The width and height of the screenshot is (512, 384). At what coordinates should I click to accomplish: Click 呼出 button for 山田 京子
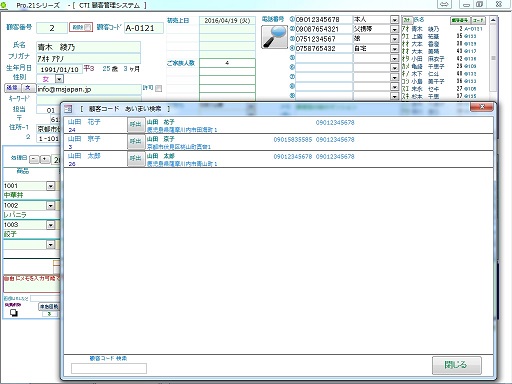tap(136, 141)
